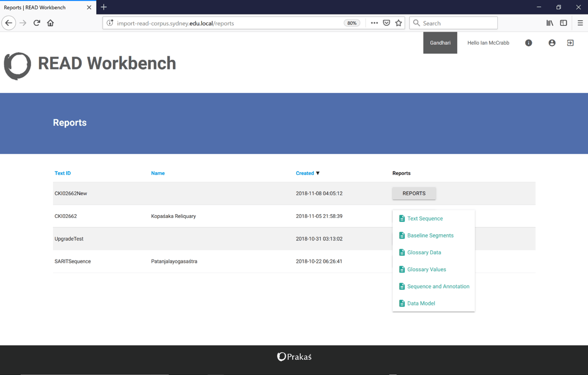Click the 2018-10-31 03:13:02 date cell

coord(319,238)
